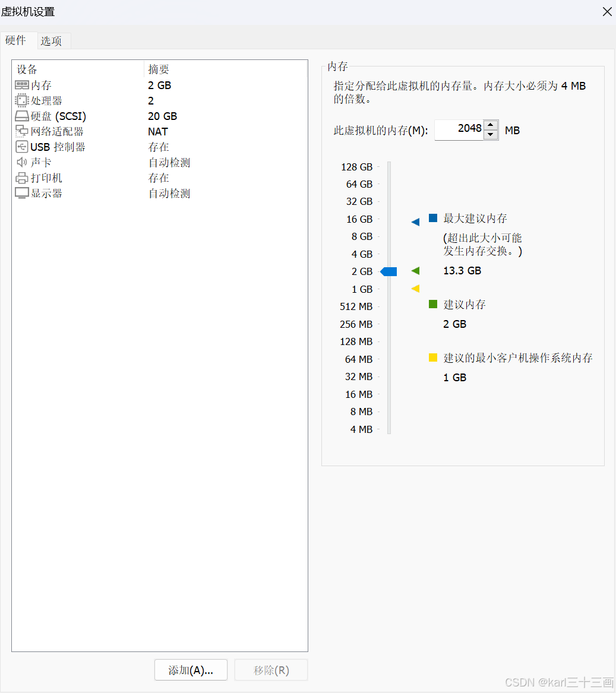This screenshot has height=693, width=616.
Task: Select the sound card (声卡) speaker icon
Action: [21, 162]
